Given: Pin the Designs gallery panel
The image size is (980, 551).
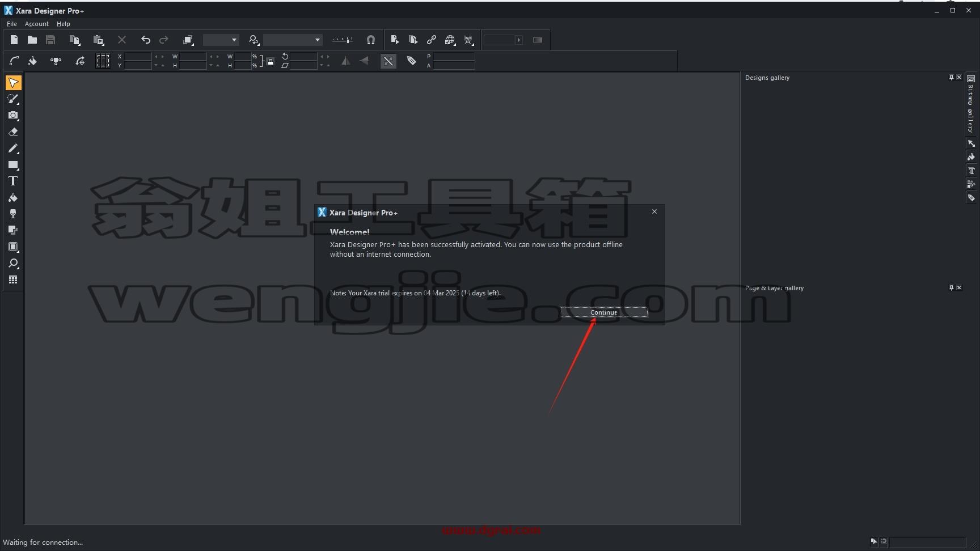Looking at the screenshot, I should pos(951,78).
